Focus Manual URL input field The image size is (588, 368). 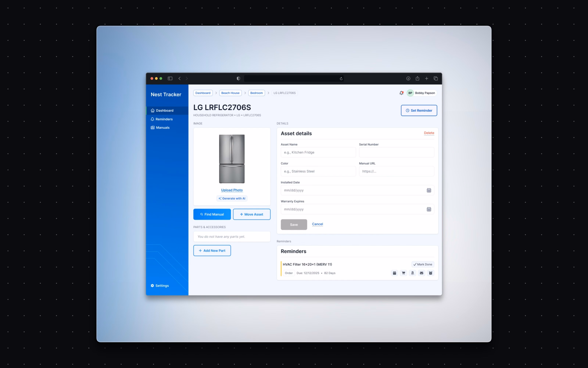397,171
